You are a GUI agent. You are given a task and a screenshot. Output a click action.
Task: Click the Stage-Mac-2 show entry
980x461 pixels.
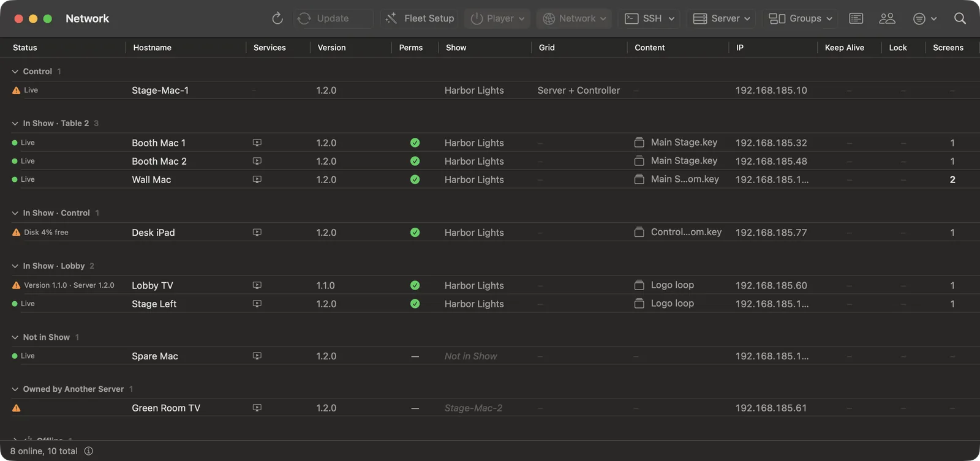[473, 408]
